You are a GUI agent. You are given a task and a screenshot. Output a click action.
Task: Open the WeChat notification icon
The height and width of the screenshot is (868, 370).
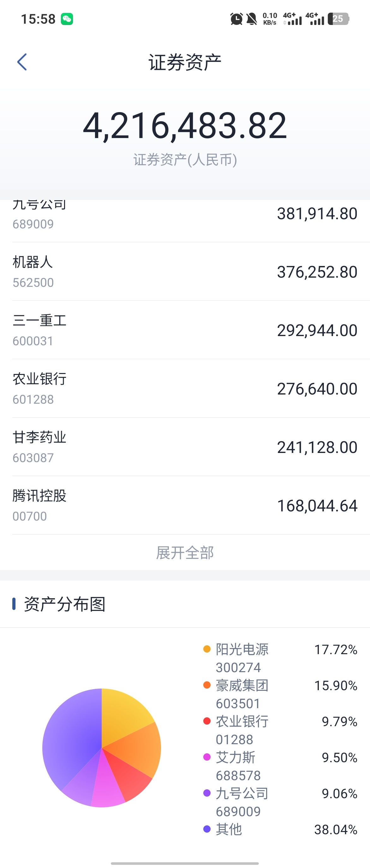[67, 19]
